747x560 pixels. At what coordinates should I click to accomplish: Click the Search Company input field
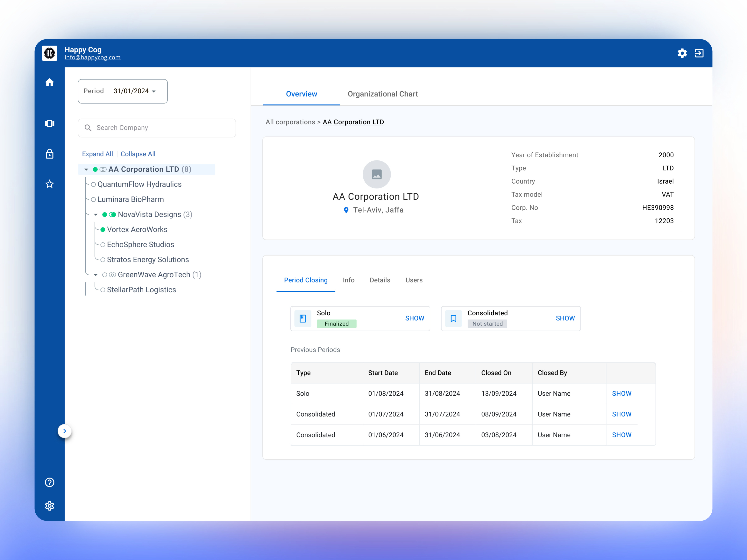pos(156,128)
